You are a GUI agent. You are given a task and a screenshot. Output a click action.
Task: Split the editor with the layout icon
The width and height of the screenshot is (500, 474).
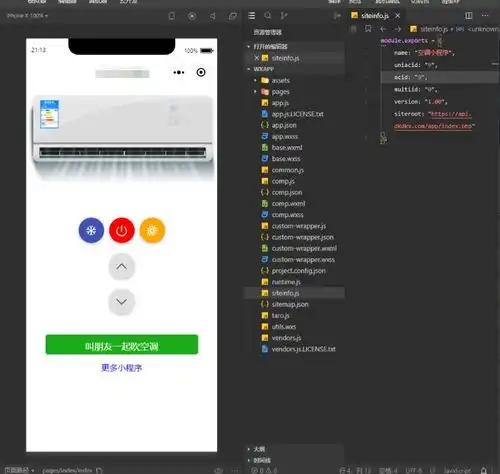click(x=469, y=16)
